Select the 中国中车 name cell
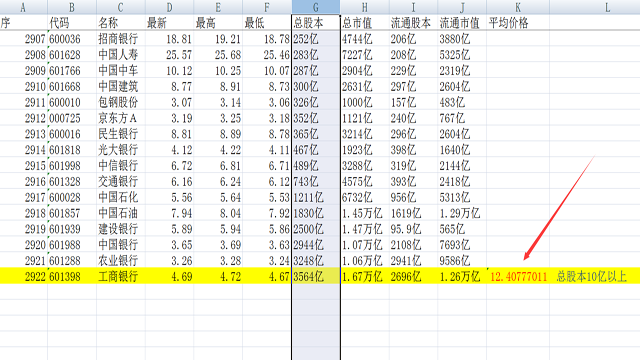 [x=120, y=71]
